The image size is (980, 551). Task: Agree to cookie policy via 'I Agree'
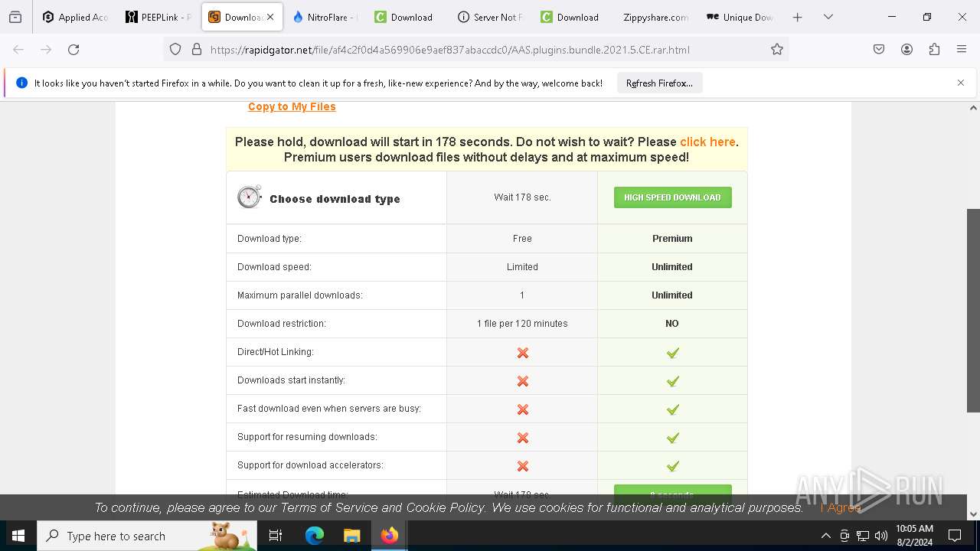841,507
